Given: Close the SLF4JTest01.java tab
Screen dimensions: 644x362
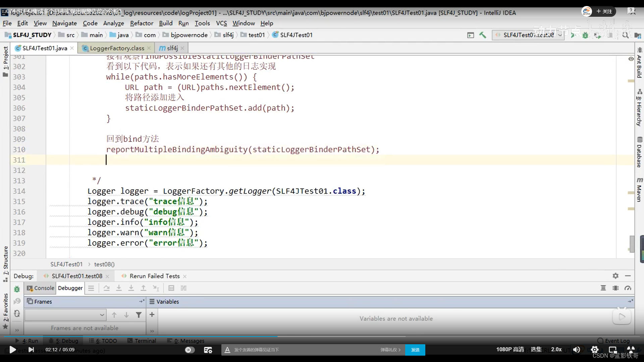Looking at the screenshot, I should click(x=72, y=48).
